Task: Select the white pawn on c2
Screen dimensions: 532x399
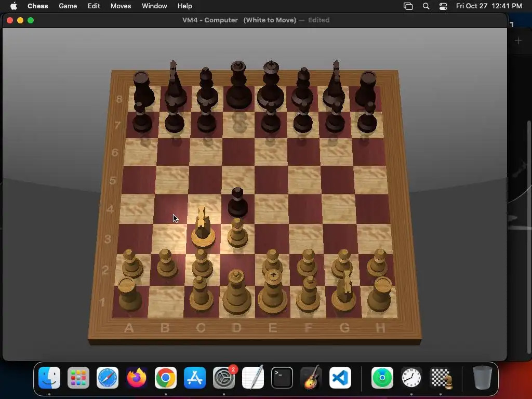Action: (202, 263)
